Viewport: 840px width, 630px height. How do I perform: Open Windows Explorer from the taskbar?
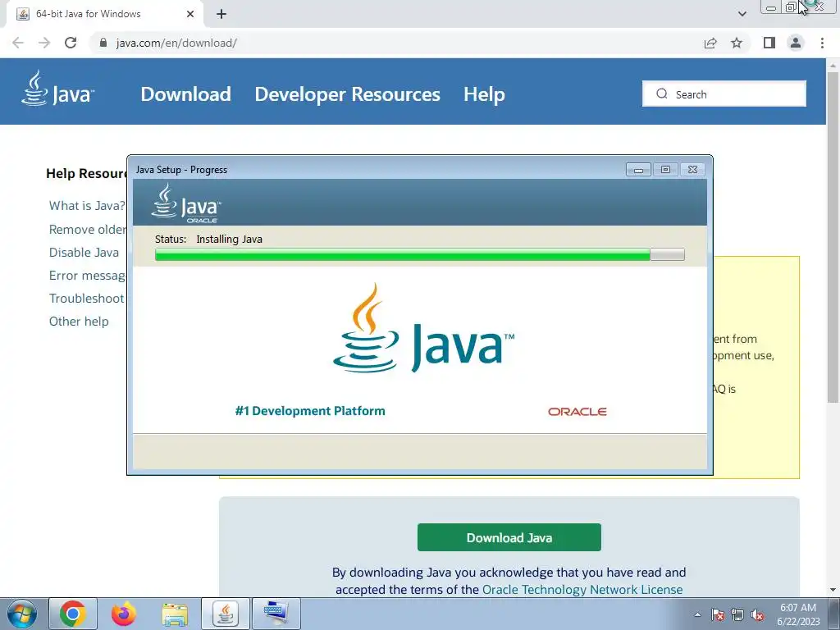(175, 614)
